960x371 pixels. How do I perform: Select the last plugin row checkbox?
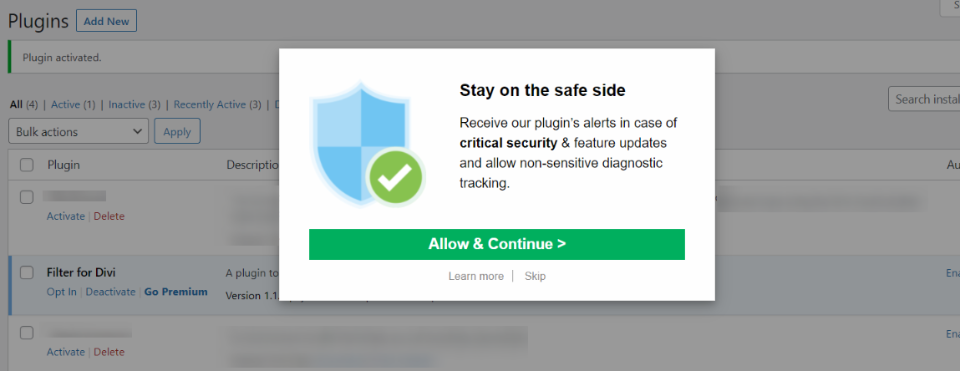pyautogui.click(x=27, y=333)
